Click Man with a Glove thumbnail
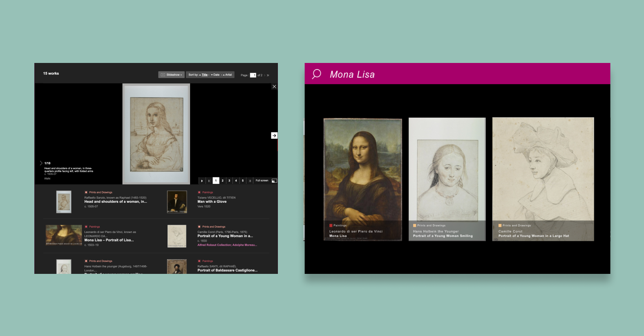The width and height of the screenshot is (644, 336). (177, 202)
